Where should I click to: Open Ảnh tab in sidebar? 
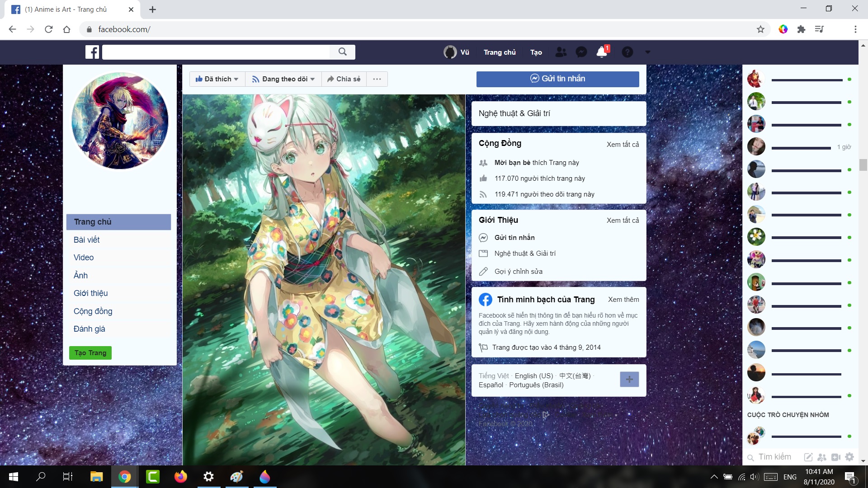[x=80, y=275]
